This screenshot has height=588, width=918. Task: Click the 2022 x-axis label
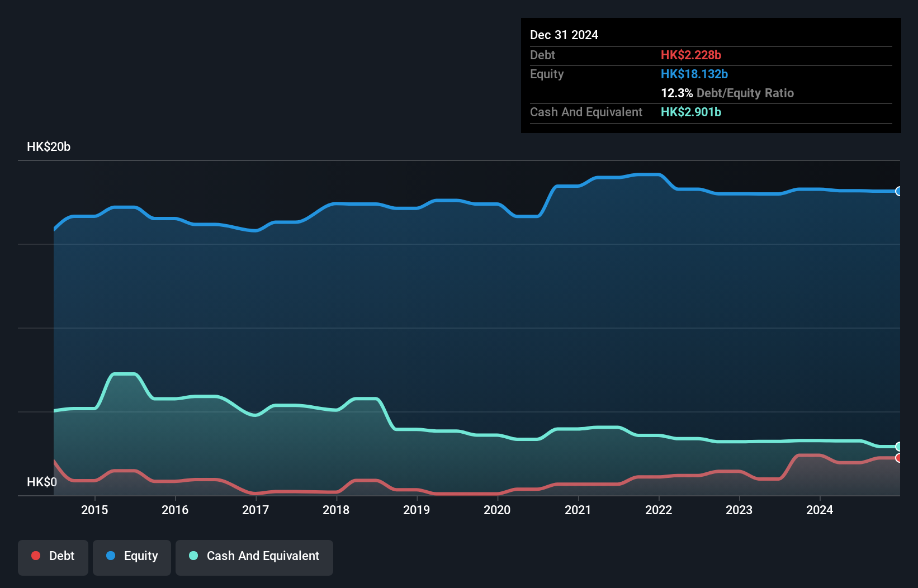tap(659, 510)
